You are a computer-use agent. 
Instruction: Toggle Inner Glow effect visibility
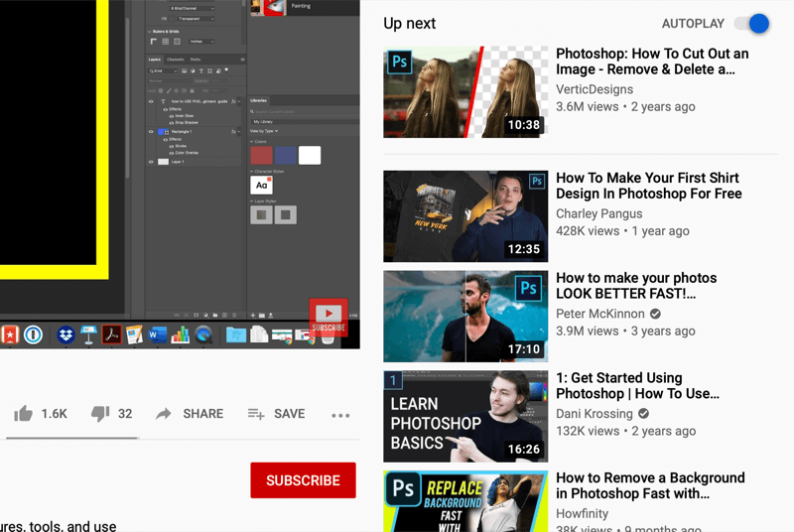(x=171, y=116)
